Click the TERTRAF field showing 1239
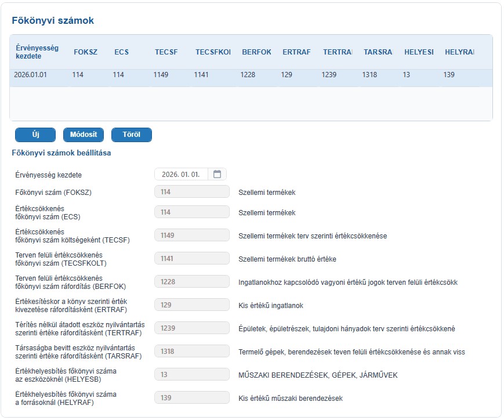504x420 pixels. pos(192,328)
